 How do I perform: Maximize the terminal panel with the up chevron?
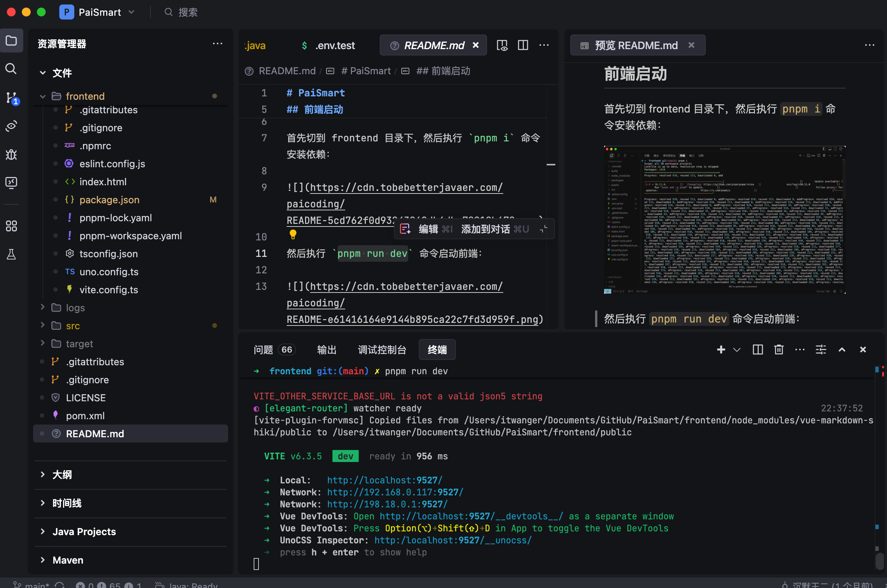tap(842, 349)
